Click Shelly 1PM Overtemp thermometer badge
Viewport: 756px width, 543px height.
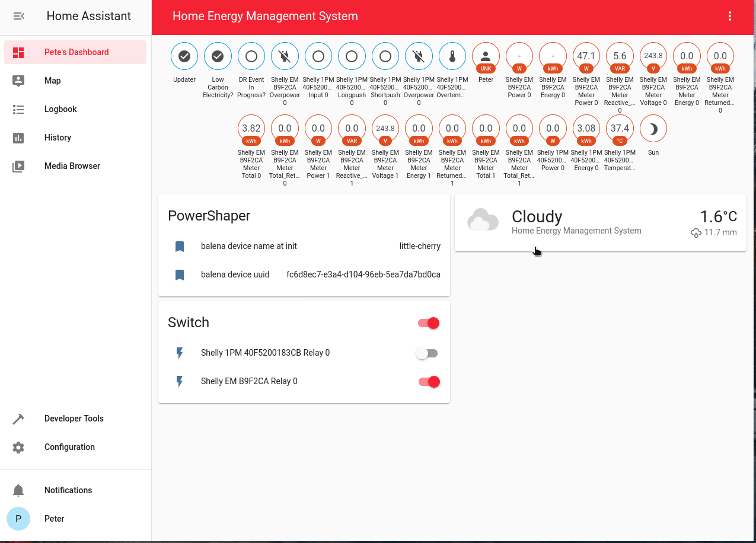[452, 56]
